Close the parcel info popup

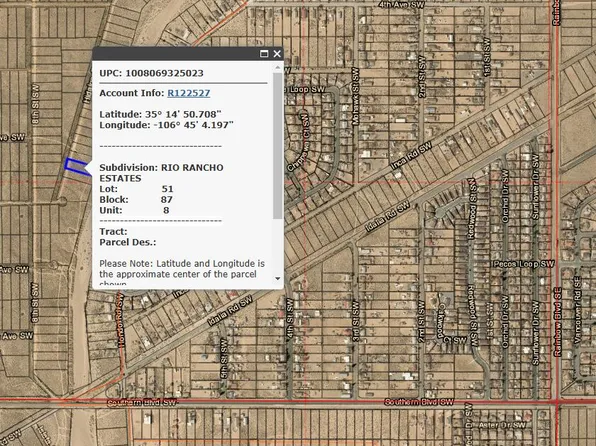coord(277,54)
